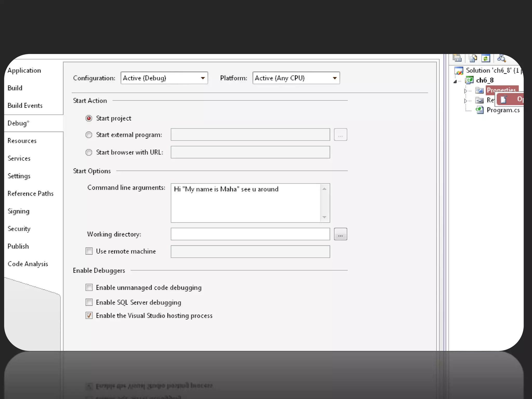Open the Reference Paths tab
The height and width of the screenshot is (399, 532).
(30, 194)
